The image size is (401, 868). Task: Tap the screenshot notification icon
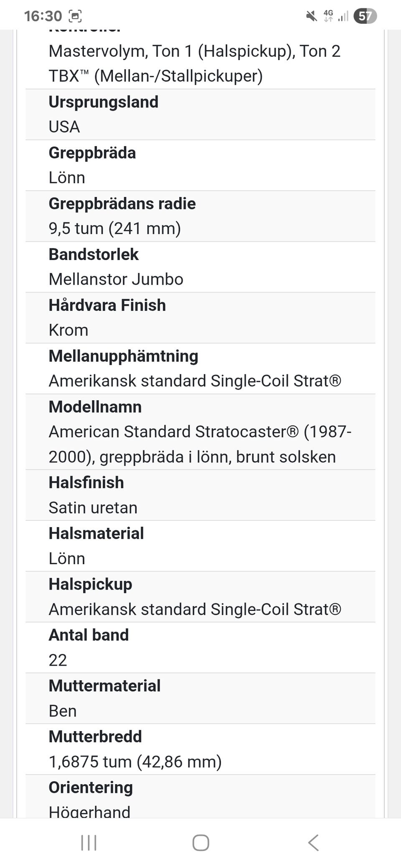[75, 16]
